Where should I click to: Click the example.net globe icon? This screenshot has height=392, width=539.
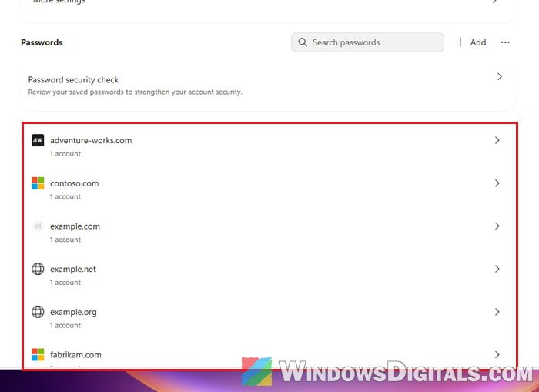coord(38,269)
